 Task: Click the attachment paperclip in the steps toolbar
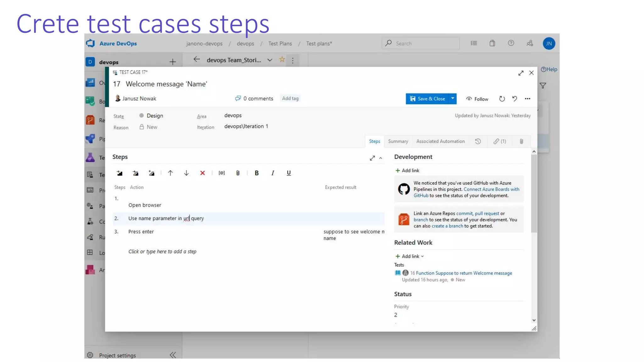pos(238,173)
